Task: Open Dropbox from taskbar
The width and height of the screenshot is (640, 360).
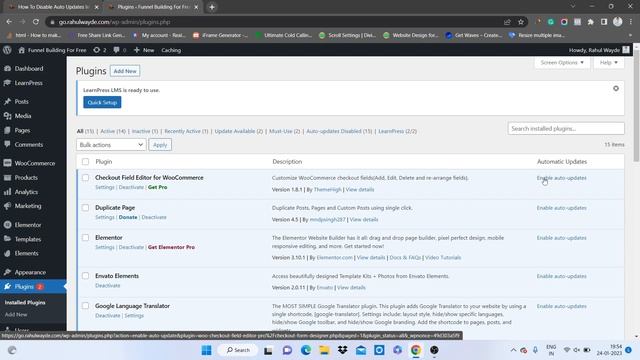Action: point(342,350)
